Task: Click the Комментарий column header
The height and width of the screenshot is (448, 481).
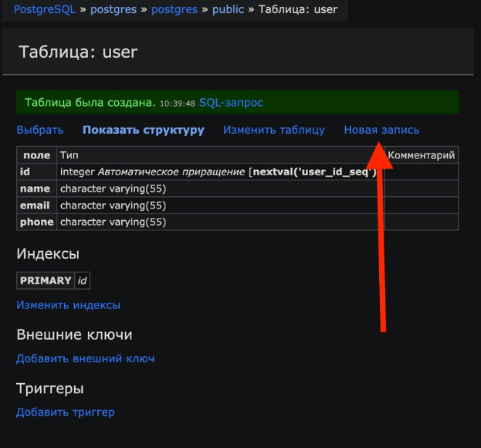Action: click(421, 155)
